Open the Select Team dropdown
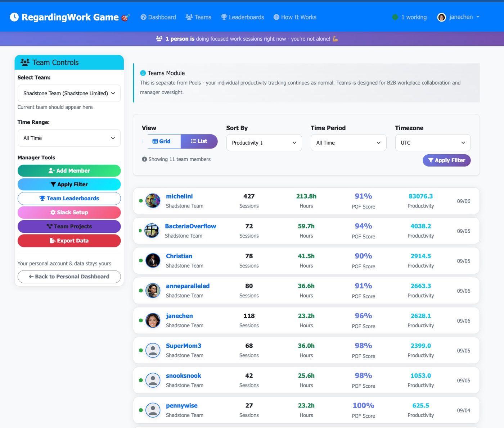This screenshot has height=428, width=504. 69,94
